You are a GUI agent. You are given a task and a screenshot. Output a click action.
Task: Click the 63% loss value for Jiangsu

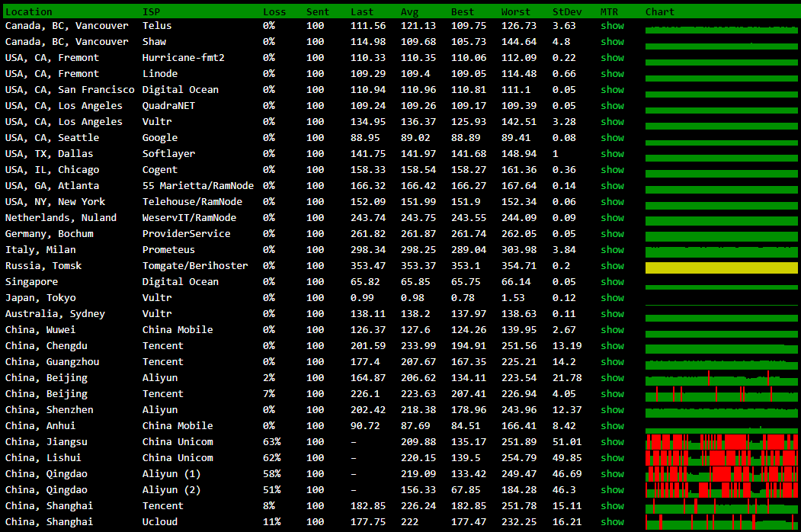pyautogui.click(x=272, y=441)
